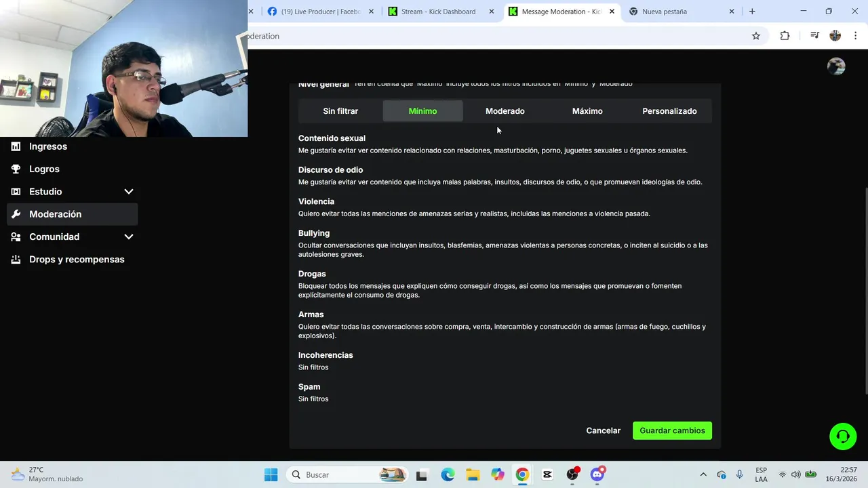
Task: Click the volume speaker tray icon
Action: click(796, 474)
